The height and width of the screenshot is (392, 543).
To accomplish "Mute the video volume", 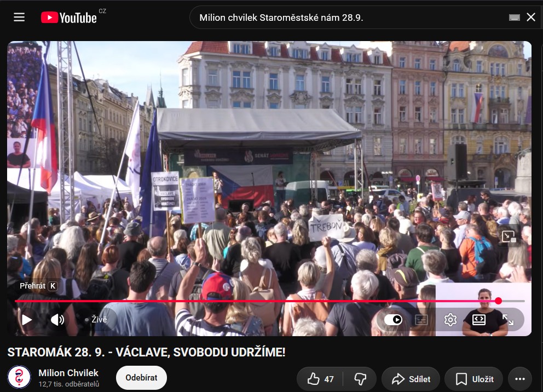I will [57, 320].
